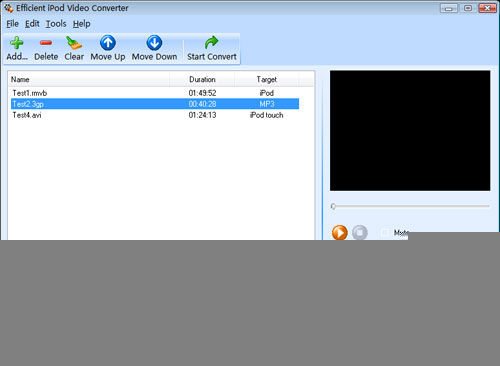Image resolution: width=500 pixels, height=366 pixels.
Task: Click the Move Up arrow icon
Action: coord(108,43)
